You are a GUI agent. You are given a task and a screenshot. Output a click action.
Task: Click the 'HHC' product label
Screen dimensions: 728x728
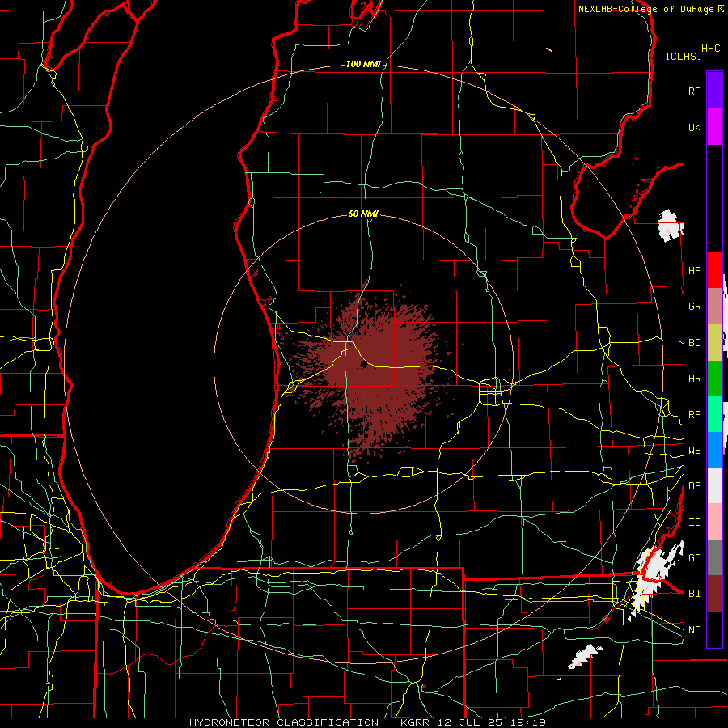pyautogui.click(x=710, y=49)
